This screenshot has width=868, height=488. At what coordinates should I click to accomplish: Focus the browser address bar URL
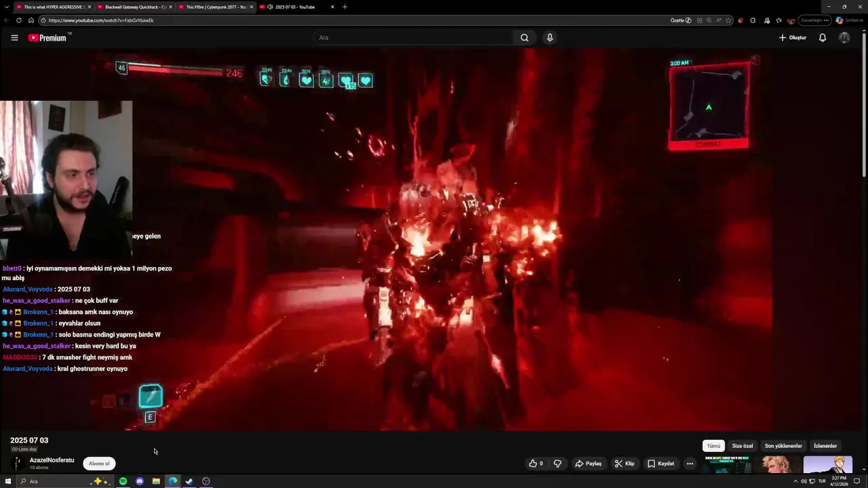[353, 20]
